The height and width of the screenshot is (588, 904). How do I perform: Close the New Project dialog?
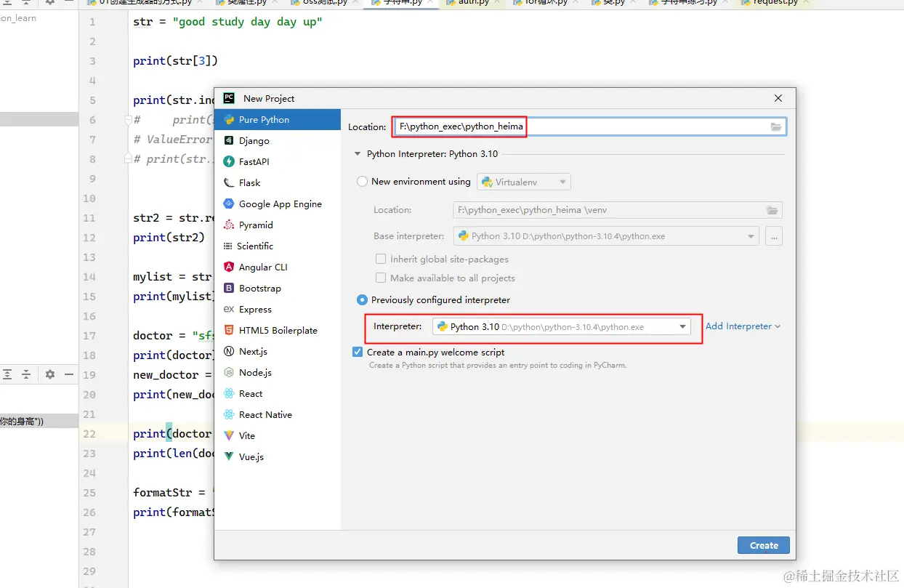[778, 98]
